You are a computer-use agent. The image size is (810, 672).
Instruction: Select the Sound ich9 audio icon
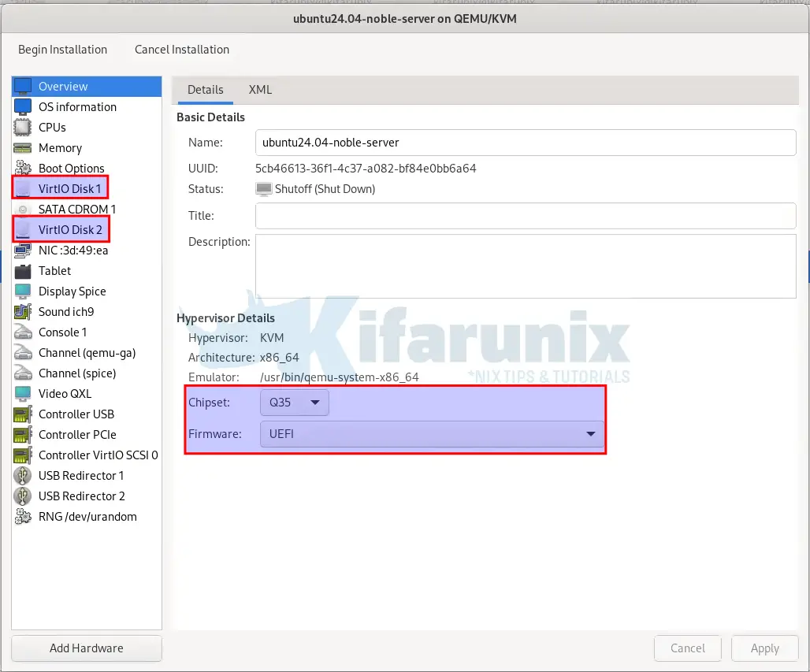pos(23,312)
